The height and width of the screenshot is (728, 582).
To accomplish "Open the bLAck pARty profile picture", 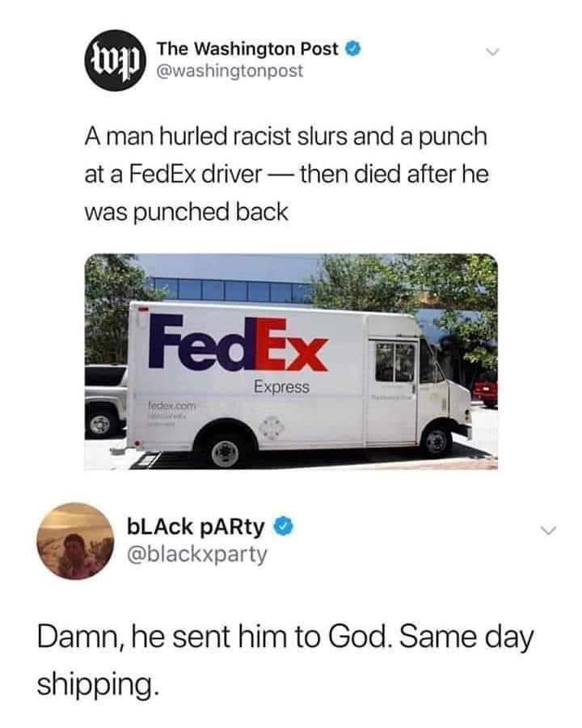I will (76, 541).
